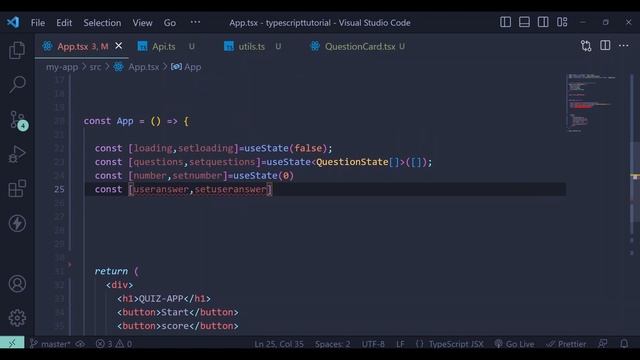Open Problems from errors and warnings count

pos(113,344)
